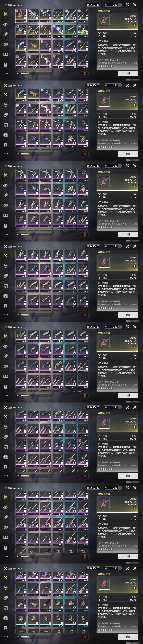Toggle the sort order arrows in the topmost panel
Screen dimensions: 143x644
48,73
